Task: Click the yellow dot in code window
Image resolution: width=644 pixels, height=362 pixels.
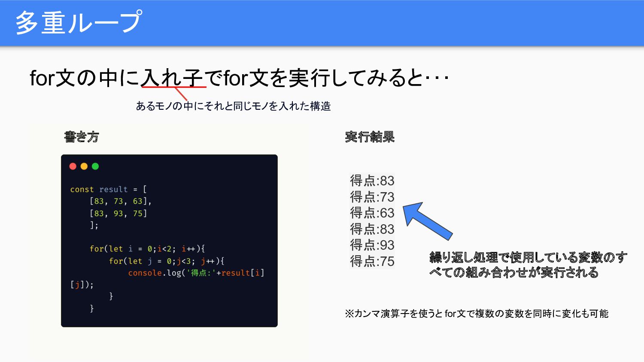Action: (84, 166)
